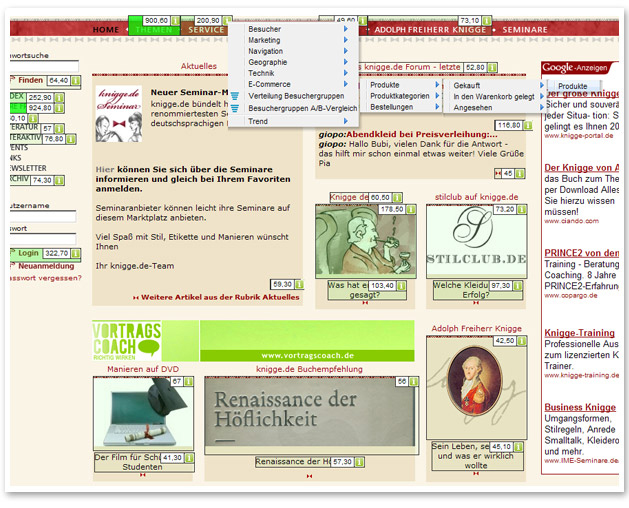This screenshot has width=629, height=508.
Task: Expand the Marketing submenu arrow
Action: click(x=345, y=40)
